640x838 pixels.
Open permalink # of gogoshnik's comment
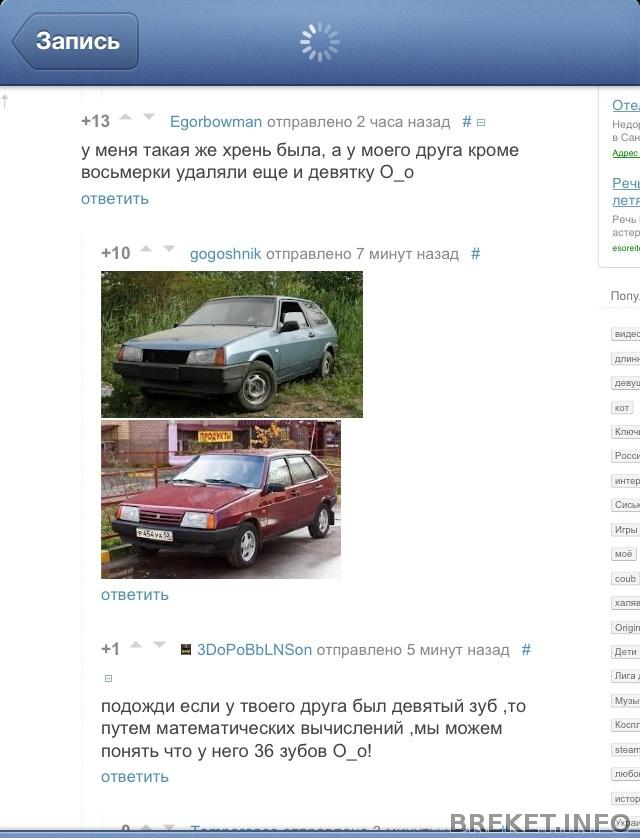click(x=475, y=254)
